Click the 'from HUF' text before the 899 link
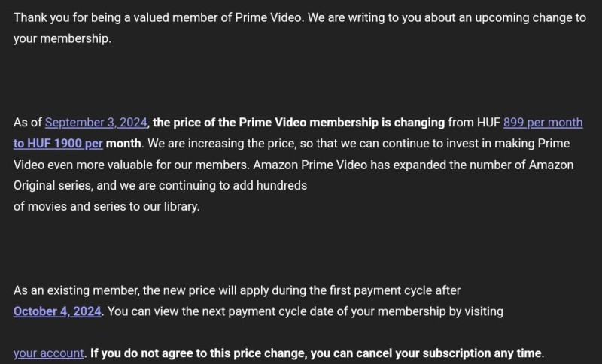Viewport: 602px width, 364px height. [x=474, y=123]
